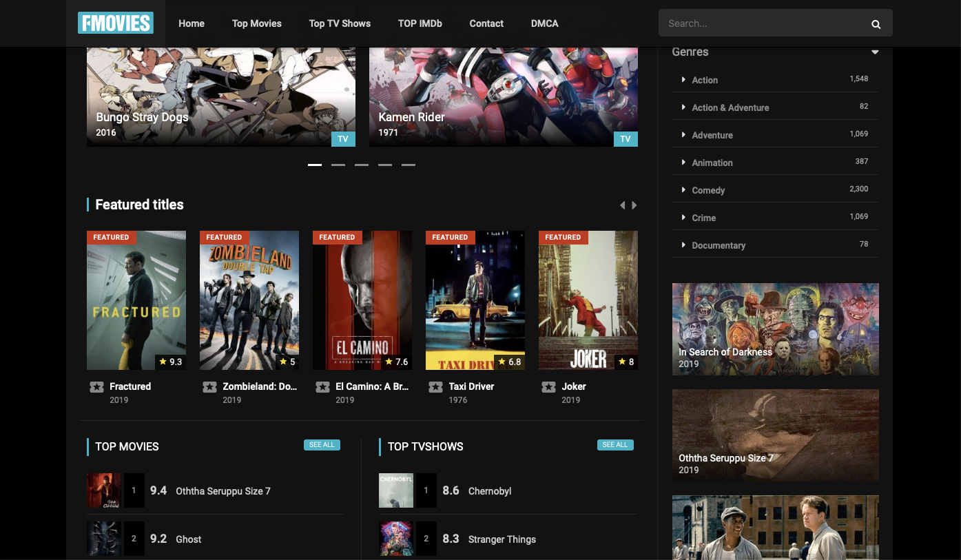Go to the Home page
Screen dimensions: 961x560
pos(192,23)
